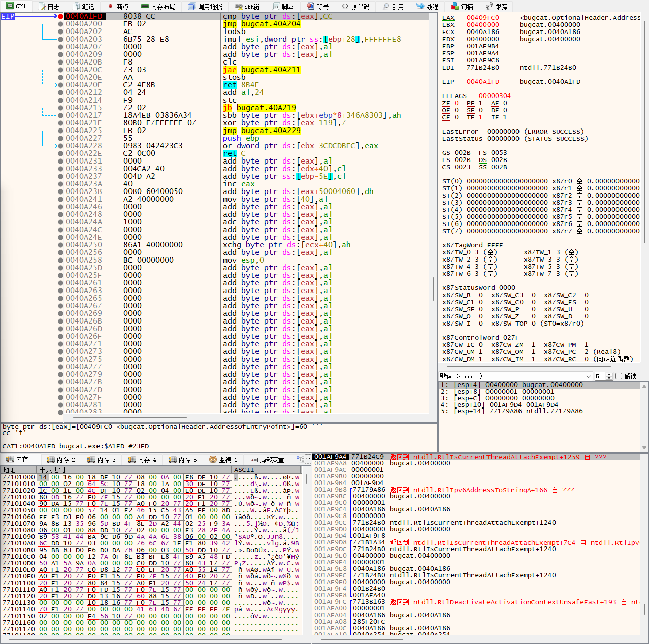Open the 局部变量 (Locals) tab

[267, 459]
